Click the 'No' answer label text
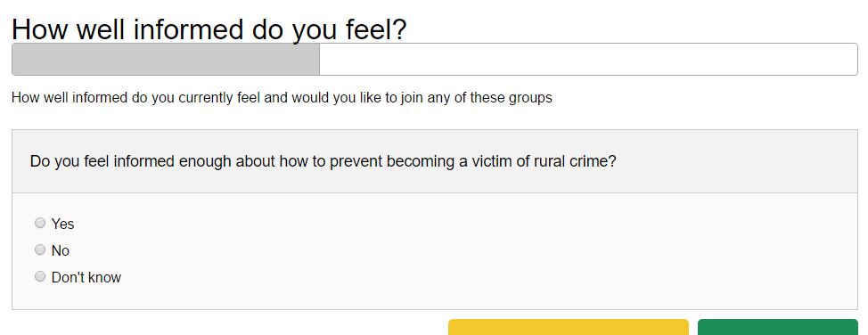The width and height of the screenshot is (868, 335). pyautogui.click(x=61, y=251)
